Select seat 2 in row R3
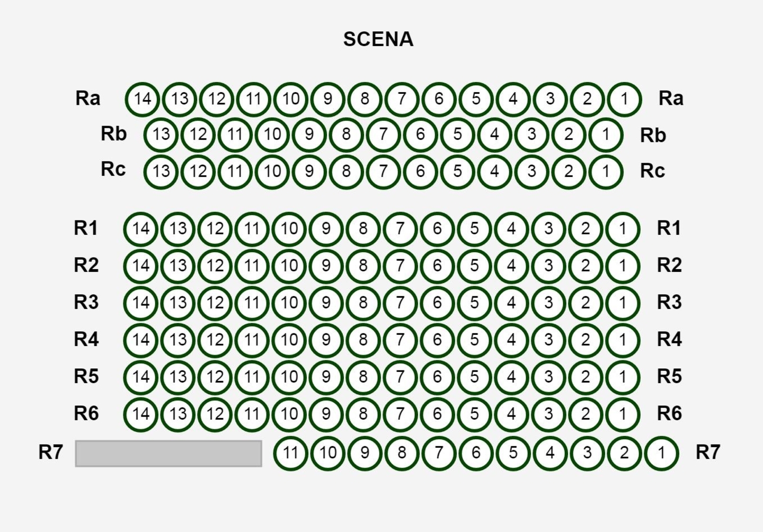The height and width of the screenshot is (532, 763). click(585, 303)
